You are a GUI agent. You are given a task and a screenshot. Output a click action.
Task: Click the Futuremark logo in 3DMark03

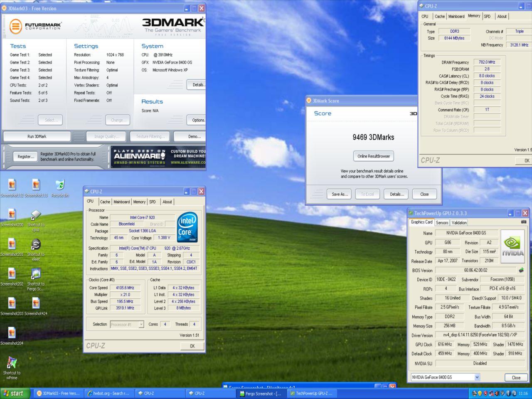(35, 26)
